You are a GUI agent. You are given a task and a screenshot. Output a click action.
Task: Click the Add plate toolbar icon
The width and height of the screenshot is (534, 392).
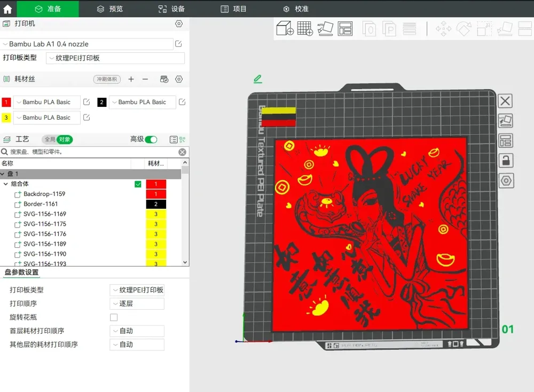point(305,29)
